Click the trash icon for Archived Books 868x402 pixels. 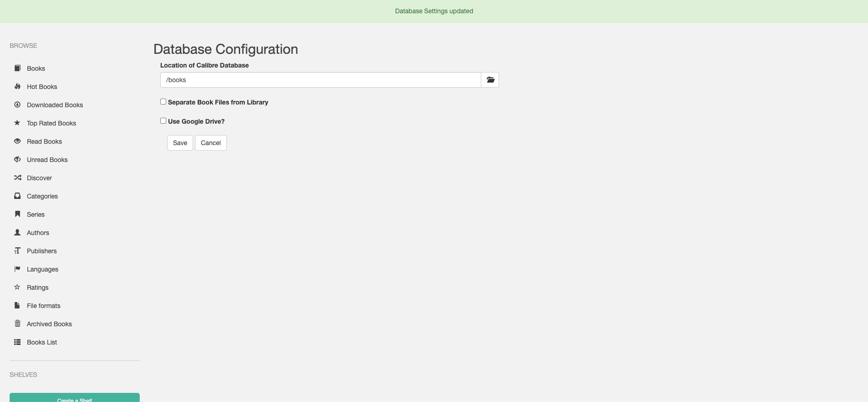click(17, 324)
